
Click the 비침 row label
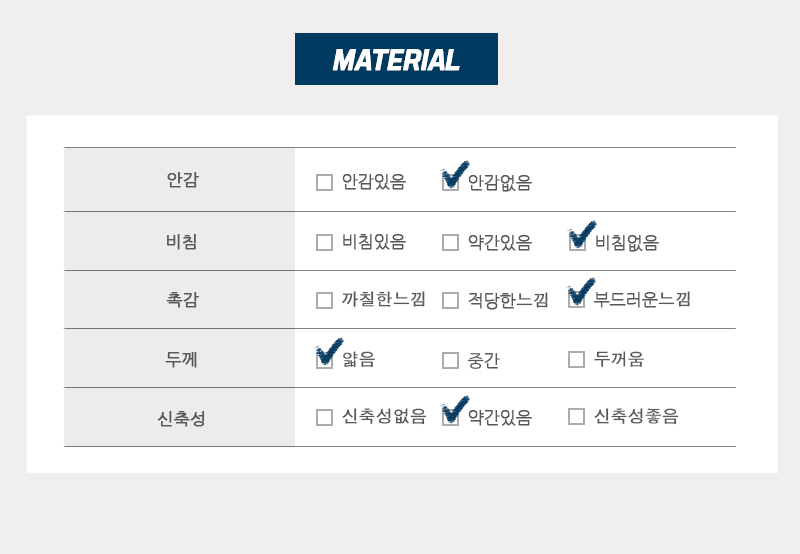[182, 241]
